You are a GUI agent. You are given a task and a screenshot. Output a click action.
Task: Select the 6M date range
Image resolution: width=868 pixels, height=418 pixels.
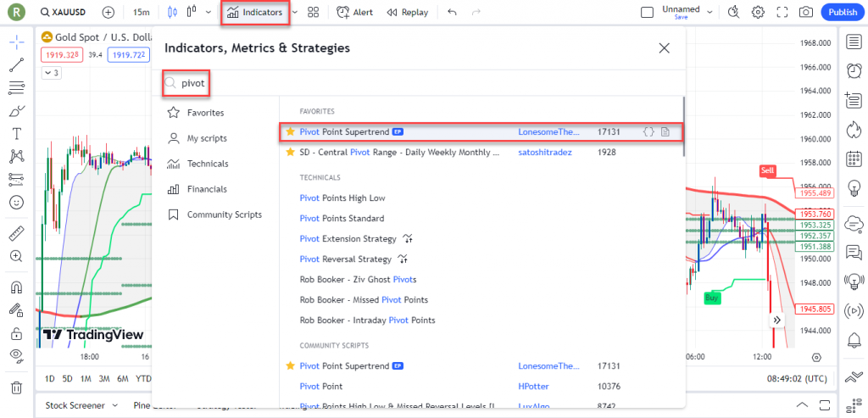point(123,379)
